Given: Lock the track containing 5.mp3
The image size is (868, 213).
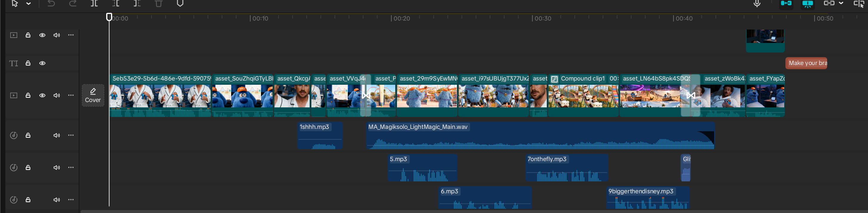Looking at the screenshot, I should click(x=28, y=167).
